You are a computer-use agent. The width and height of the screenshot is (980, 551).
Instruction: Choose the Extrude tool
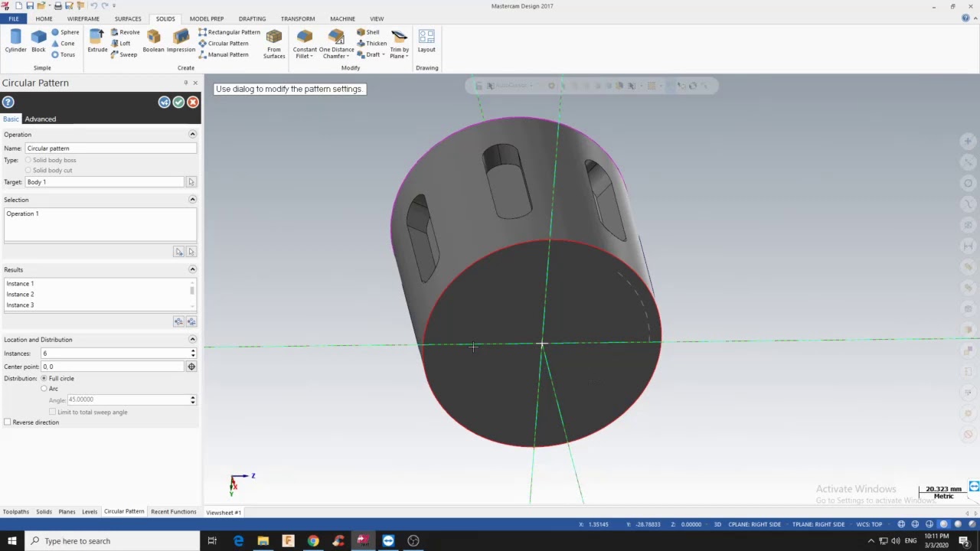97,41
